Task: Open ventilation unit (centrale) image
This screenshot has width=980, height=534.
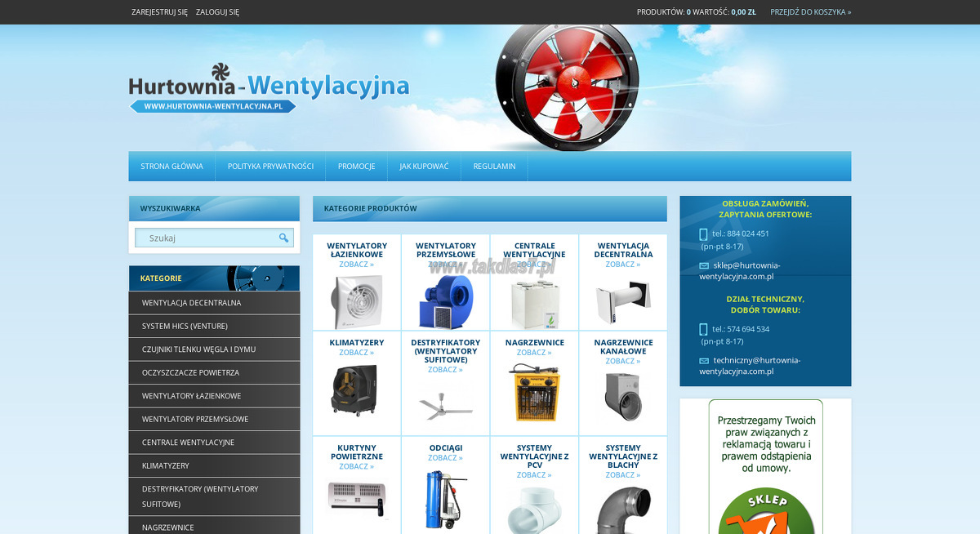Action: [x=535, y=301]
